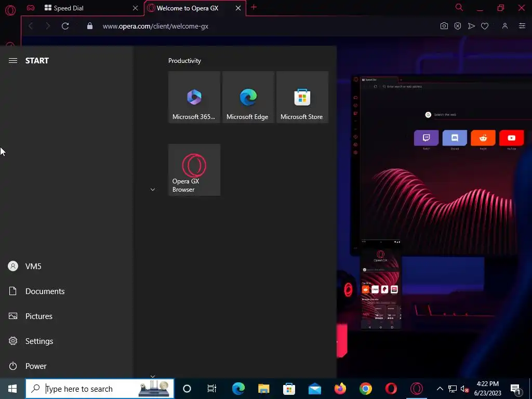This screenshot has height=399, width=532.
Task: Launch Opera from the taskbar
Action: [391, 389]
